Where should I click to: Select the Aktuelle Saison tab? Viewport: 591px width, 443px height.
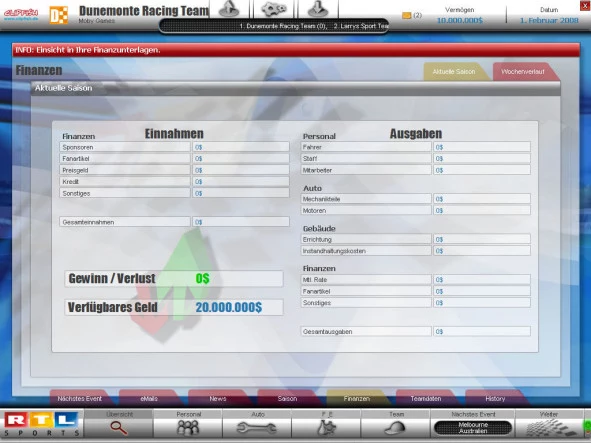[x=454, y=72]
